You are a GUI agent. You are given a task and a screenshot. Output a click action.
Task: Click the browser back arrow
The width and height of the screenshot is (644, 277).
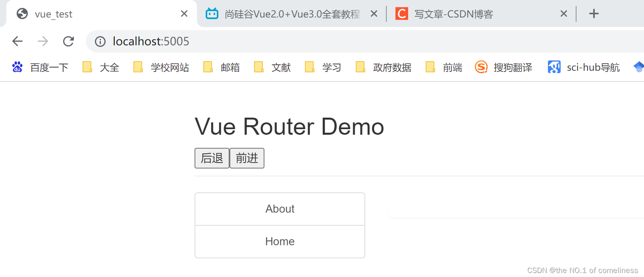pyautogui.click(x=17, y=41)
